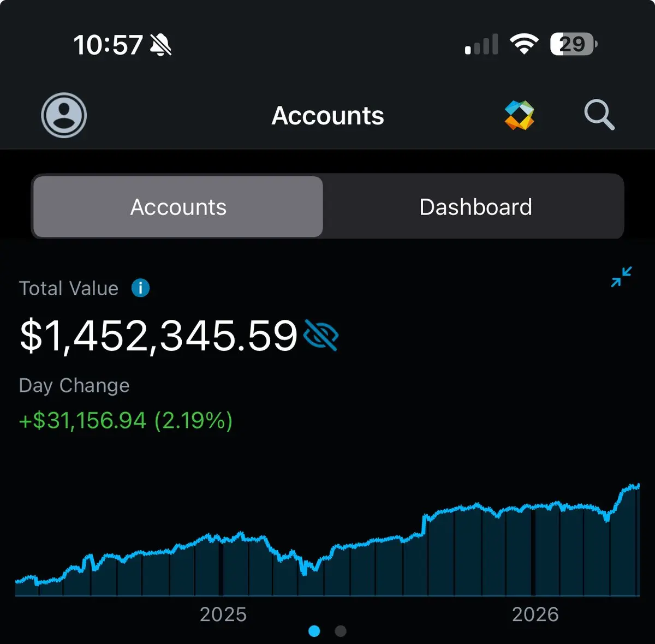Tap the battery indicator showing 29
Image resolution: width=655 pixels, height=644 pixels.
click(x=574, y=44)
